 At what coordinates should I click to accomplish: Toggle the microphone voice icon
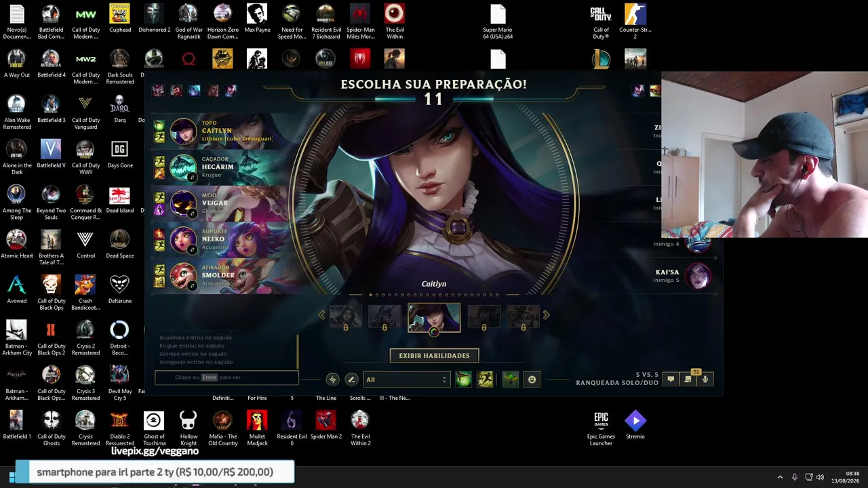click(x=705, y=380)
